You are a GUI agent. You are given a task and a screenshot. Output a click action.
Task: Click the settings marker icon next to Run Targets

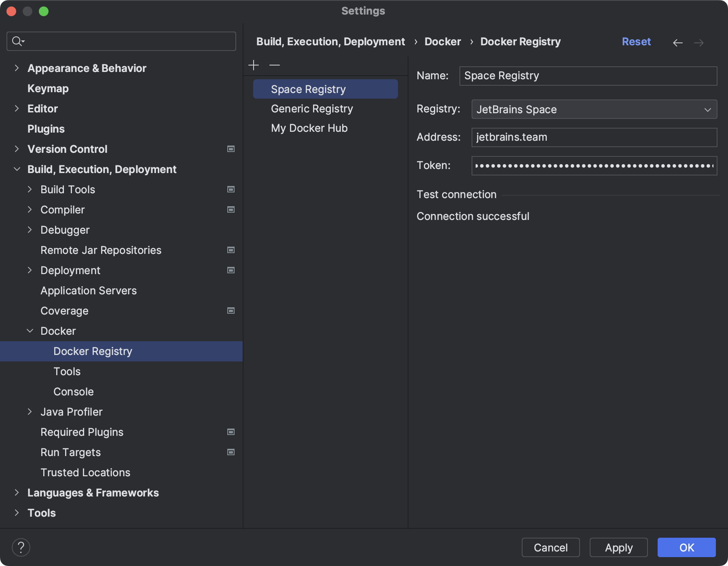pyautogui.click(x=231, y=452)
